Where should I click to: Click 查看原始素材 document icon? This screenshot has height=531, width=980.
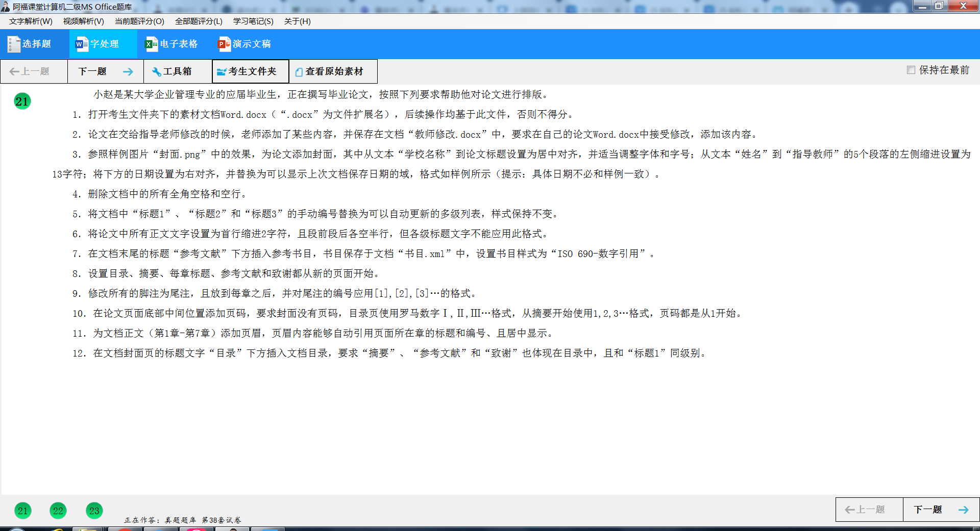pos(299,71)
